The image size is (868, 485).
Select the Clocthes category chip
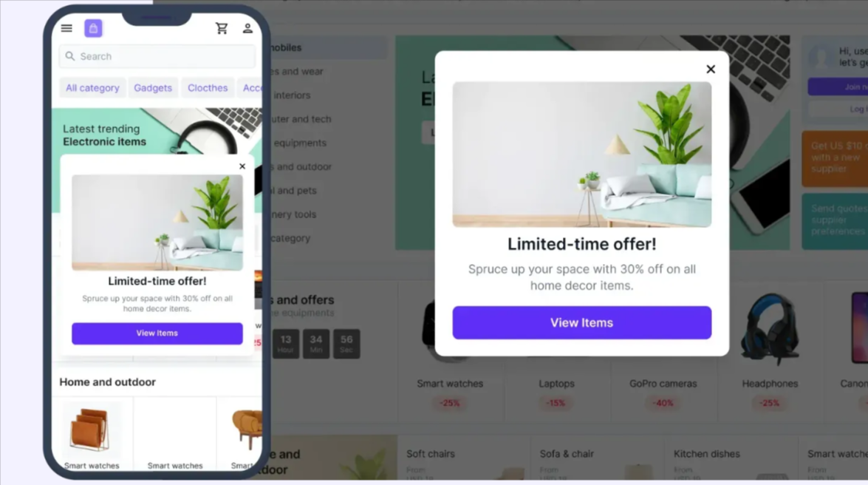pos(208,87)
